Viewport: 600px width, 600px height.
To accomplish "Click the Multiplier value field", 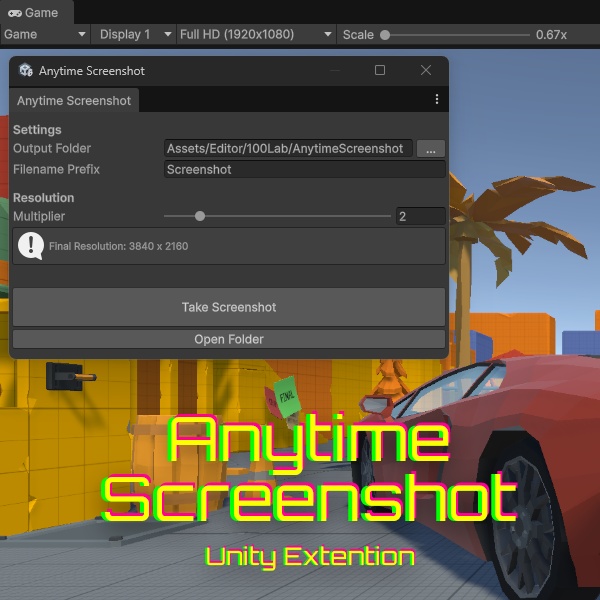I will pos(421,216).
